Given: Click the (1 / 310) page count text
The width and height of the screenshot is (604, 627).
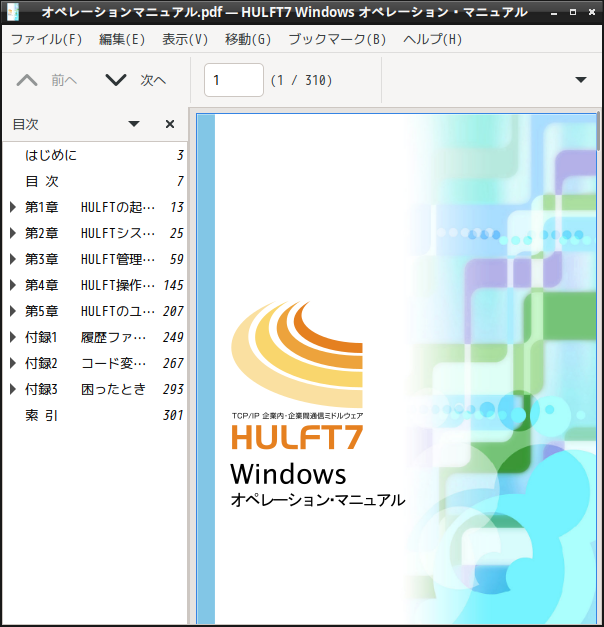Looking at the screenshot, I should point(301,80).
